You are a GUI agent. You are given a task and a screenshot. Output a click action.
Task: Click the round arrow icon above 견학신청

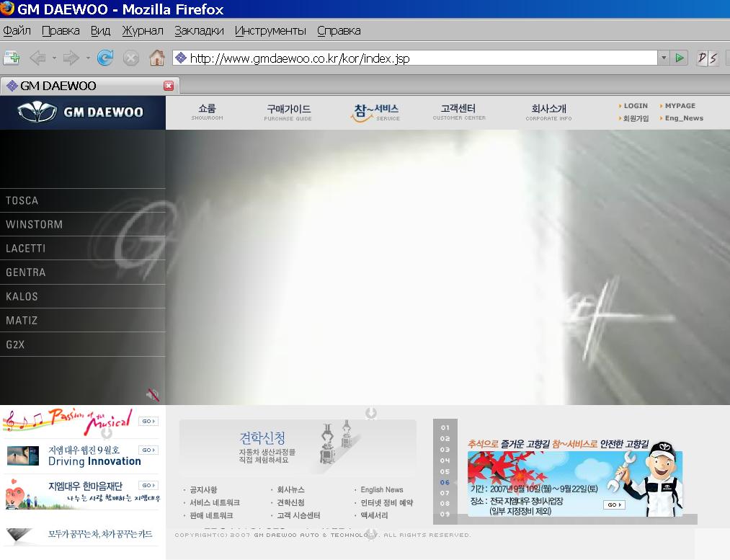pyautogui.click(x=371, y=413)
